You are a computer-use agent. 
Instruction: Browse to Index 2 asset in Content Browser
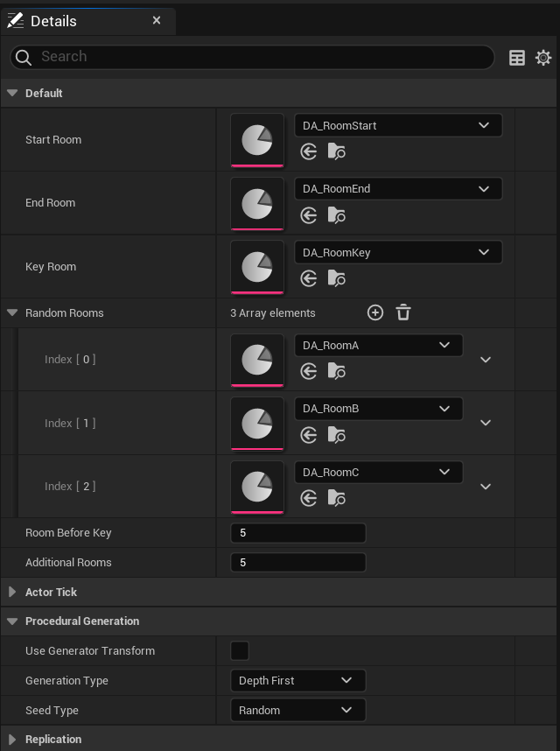tap(337, 498)
